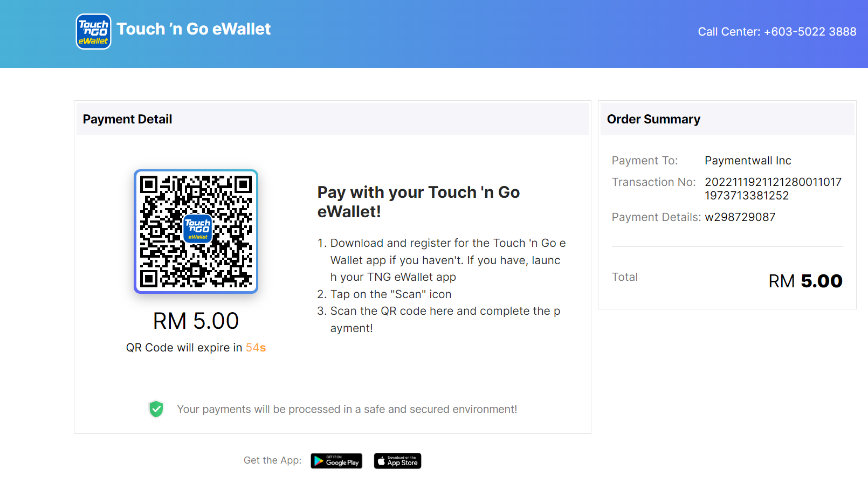
Task: Select the Payment Detail header
Action: coord(127,119)
